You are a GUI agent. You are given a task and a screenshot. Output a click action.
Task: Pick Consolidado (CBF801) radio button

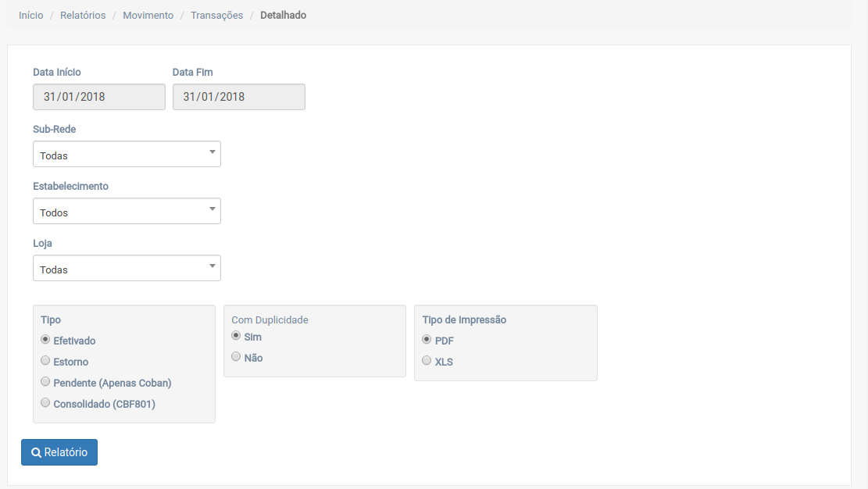coord(45,403)
